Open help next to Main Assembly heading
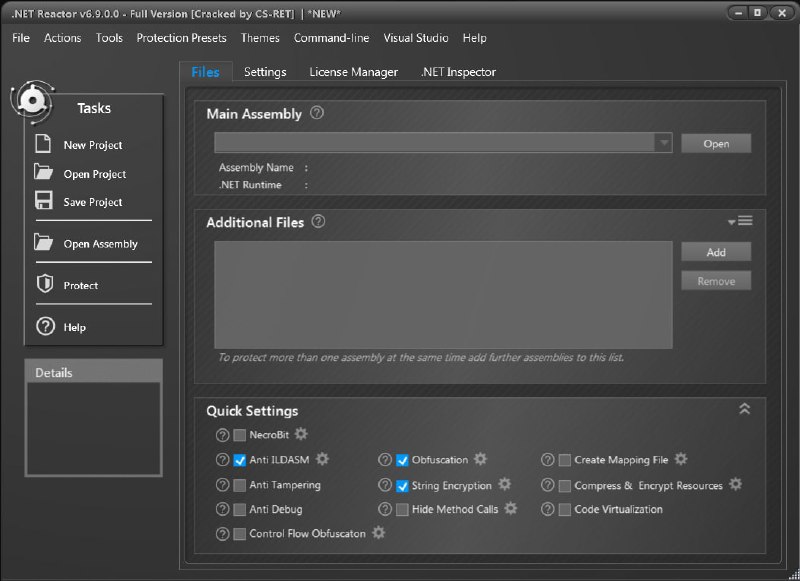The image size is (800, 581). coord(317,113)
